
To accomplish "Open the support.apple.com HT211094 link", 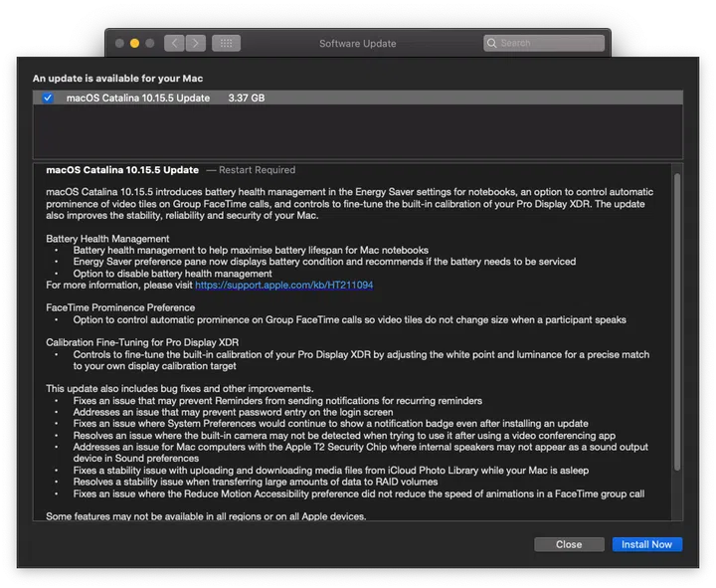I will tap(283, 286).
